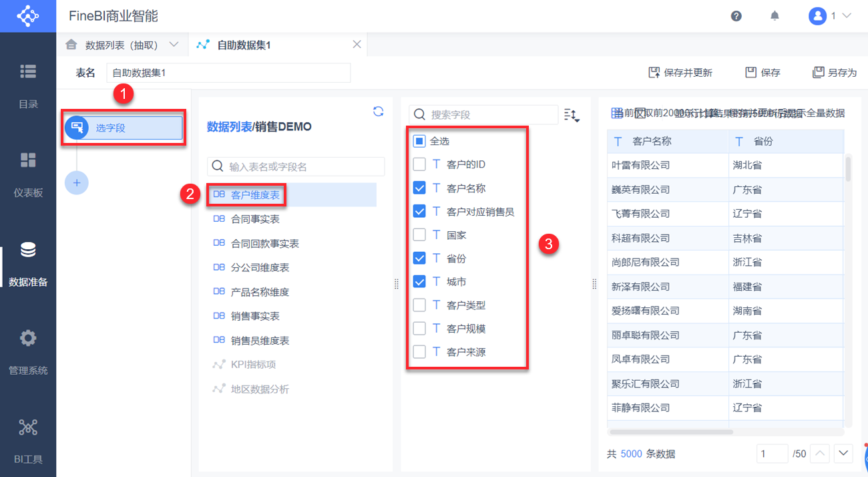Open the 数据准备 data preparation section
868x477 pixels.
(28, 264)
